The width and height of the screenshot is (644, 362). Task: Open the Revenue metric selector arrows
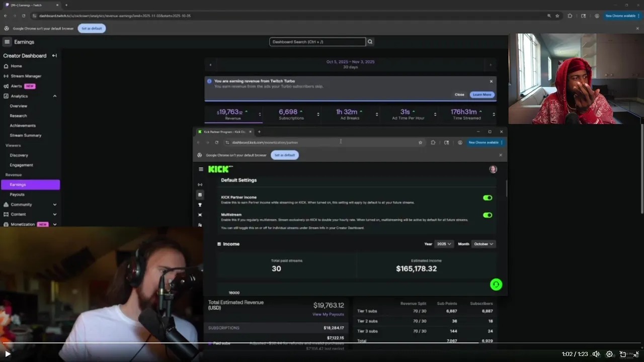[x=260, y=114]
